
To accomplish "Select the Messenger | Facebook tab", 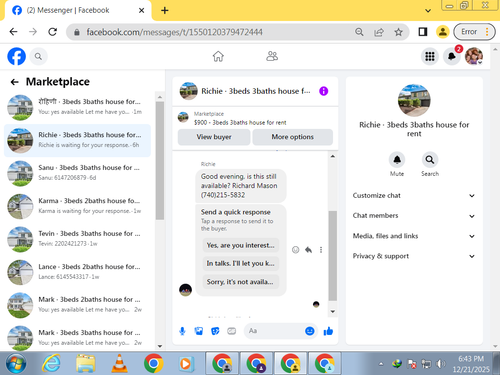I will tap(78, 11).
